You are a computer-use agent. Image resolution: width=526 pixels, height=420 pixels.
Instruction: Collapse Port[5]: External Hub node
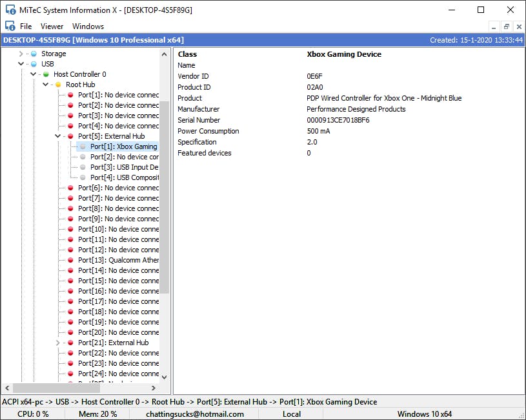coord(57,136)
